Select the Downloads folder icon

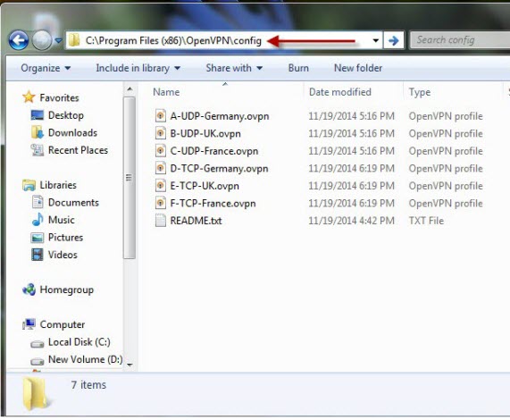point(38,132)
